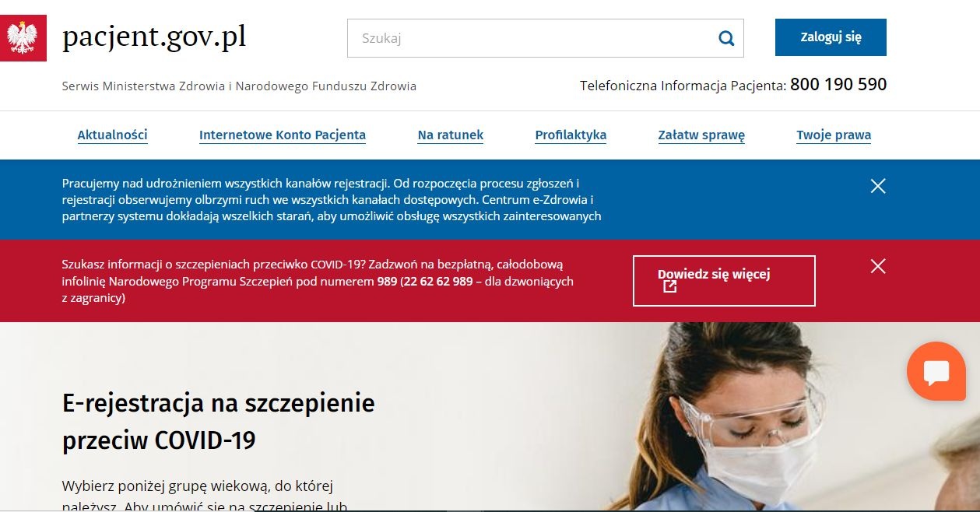Select the Profilaktyka navigation link
Screen dimensions: 980x512
[x=571, y=135]
